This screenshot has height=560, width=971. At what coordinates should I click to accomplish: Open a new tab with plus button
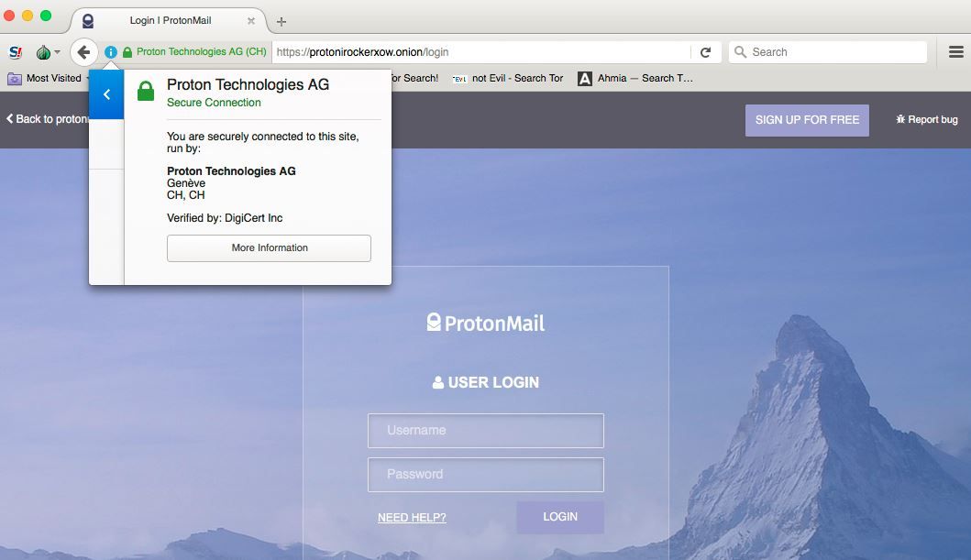pyautogui.click(x=281, y=22)
